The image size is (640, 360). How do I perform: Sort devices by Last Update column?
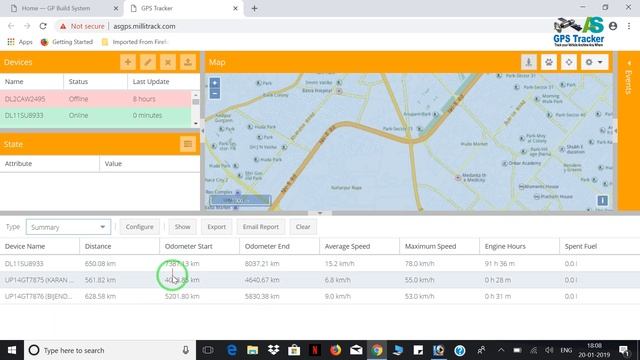tap(160, 82)
